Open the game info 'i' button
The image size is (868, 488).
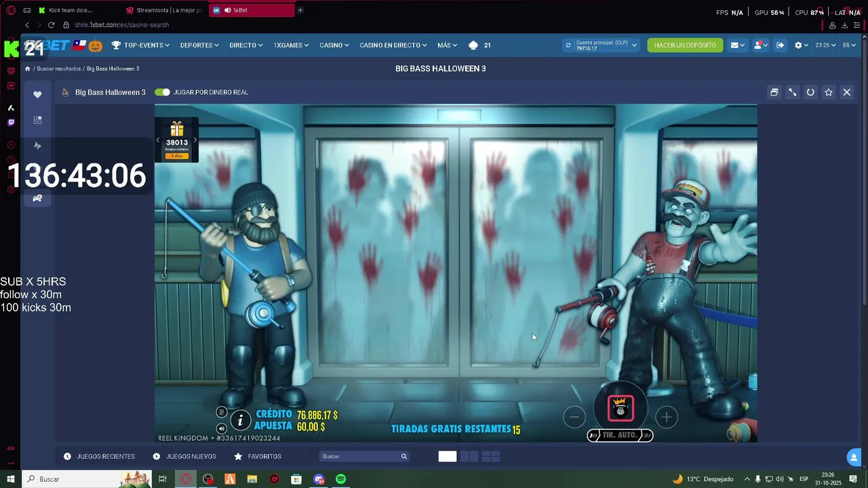click(240, 420)
